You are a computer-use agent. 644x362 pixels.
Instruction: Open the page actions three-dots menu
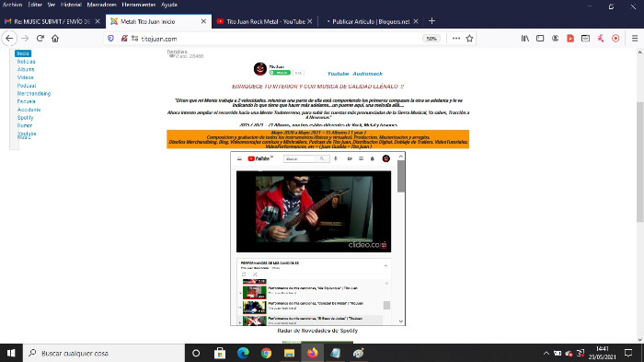(x=456, y=39)
